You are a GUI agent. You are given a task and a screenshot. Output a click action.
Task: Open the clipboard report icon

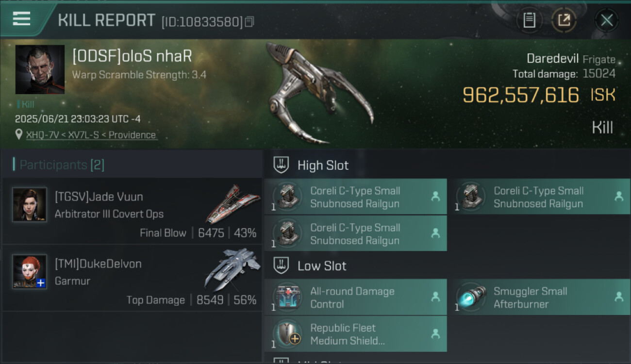(529, 20)
